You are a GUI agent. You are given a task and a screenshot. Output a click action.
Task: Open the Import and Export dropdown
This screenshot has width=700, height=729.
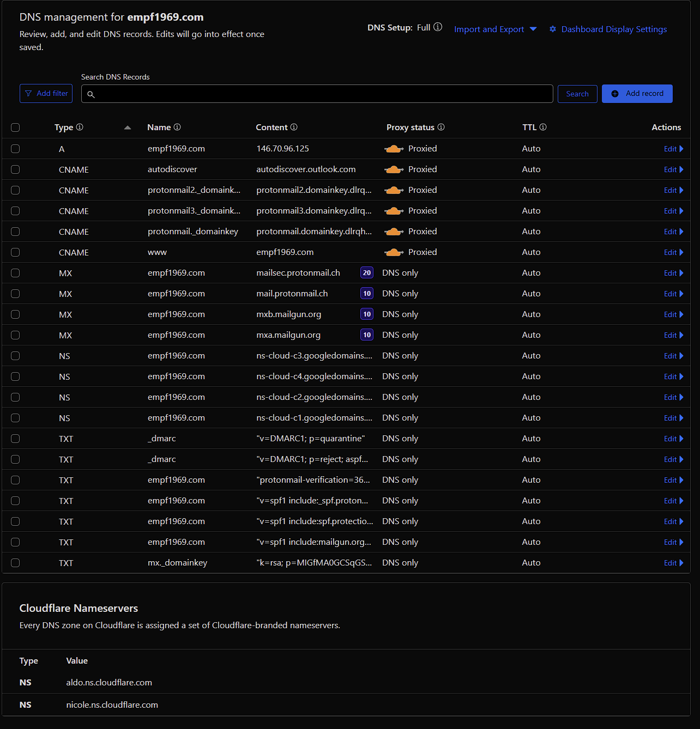click(x=495, y=29)
